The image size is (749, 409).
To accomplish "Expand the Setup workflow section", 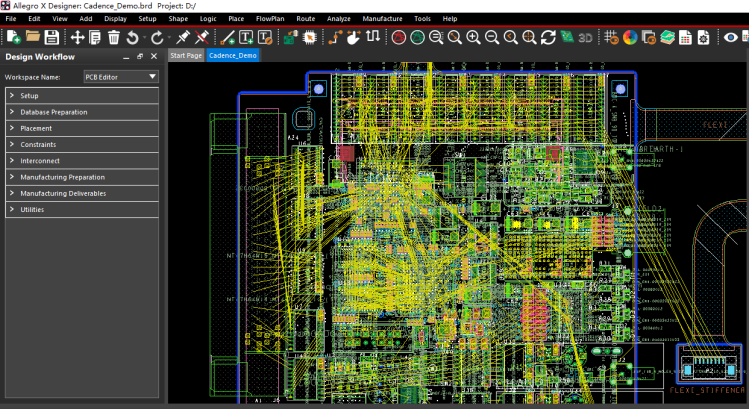I will tap(82, 96).
